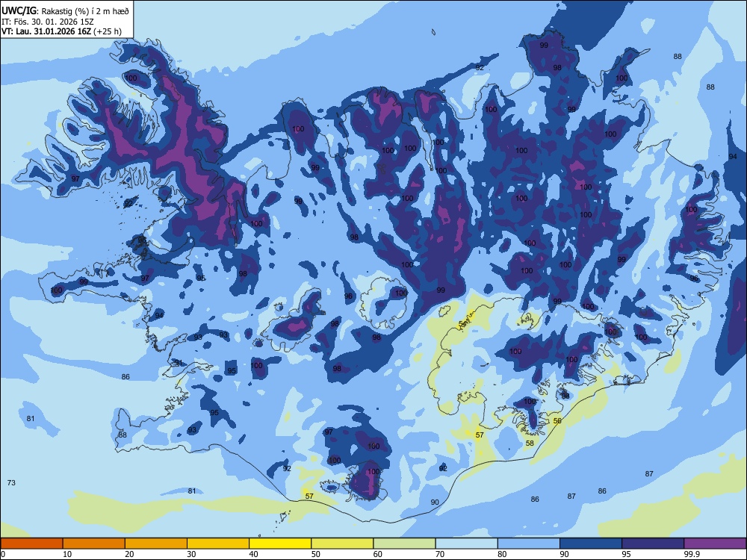
Task: Choose the 30–40 amber legend swatch
Action: pos(218,544)
